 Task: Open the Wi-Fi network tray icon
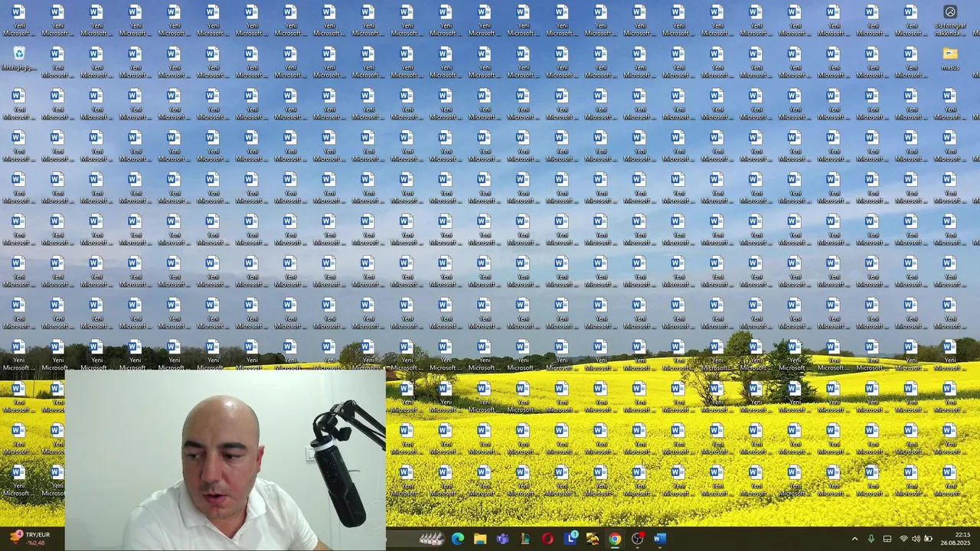(x=903, y=539)
